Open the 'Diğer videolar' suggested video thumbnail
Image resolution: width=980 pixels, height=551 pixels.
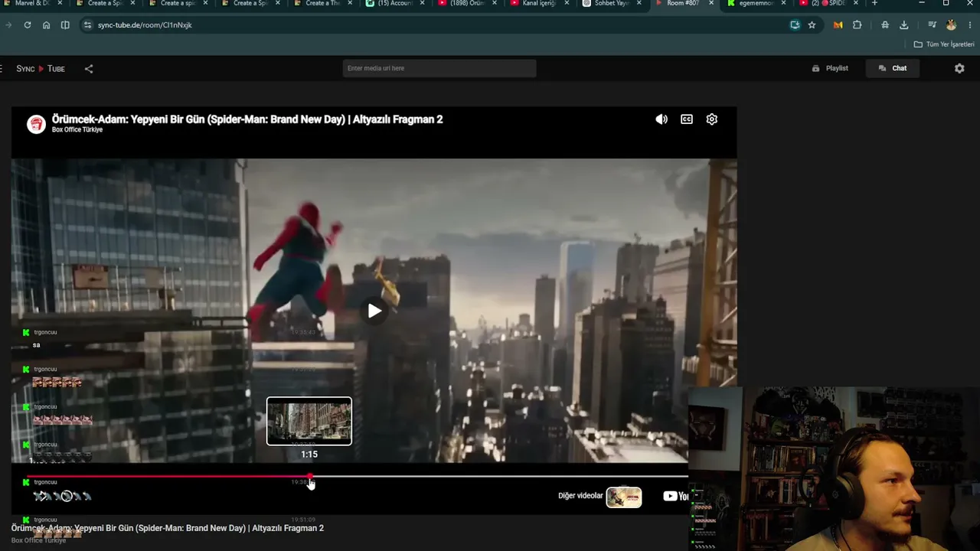click(x=624, y=497)
